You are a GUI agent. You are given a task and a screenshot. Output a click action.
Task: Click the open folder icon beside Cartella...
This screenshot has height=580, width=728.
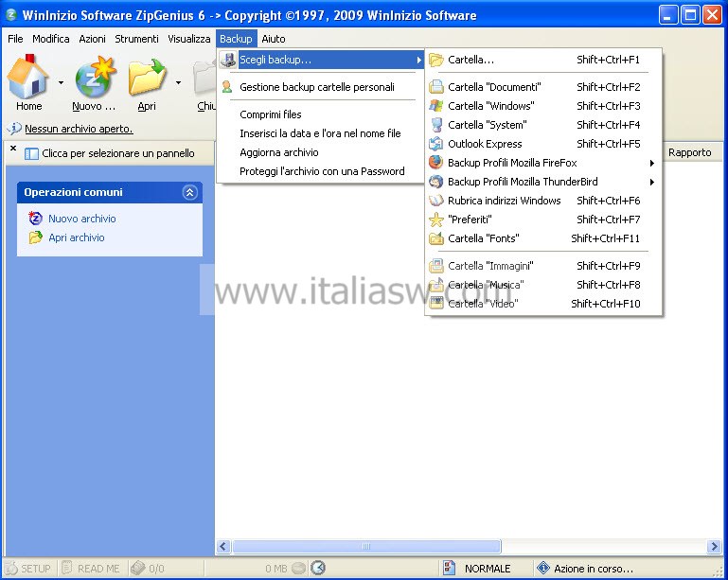[436, 60]
